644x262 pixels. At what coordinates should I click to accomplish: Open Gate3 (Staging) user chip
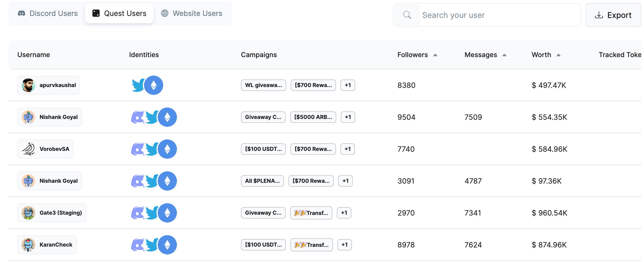coord(52,213)
